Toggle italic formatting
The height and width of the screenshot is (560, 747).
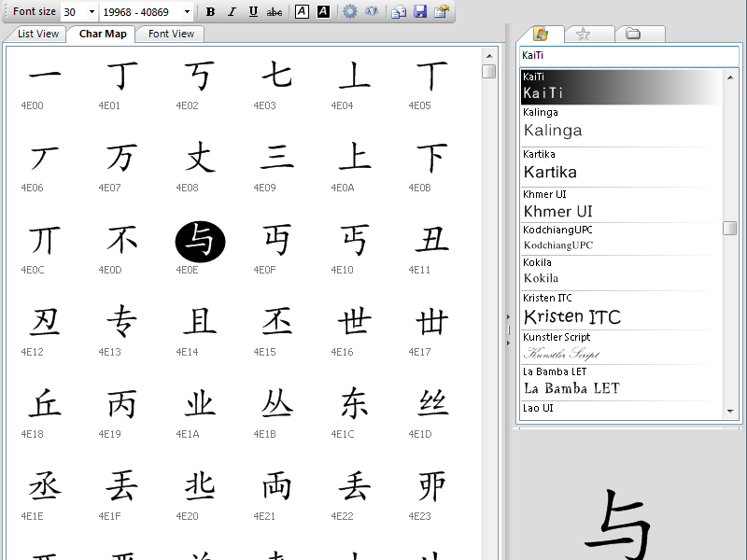[232, 12]
